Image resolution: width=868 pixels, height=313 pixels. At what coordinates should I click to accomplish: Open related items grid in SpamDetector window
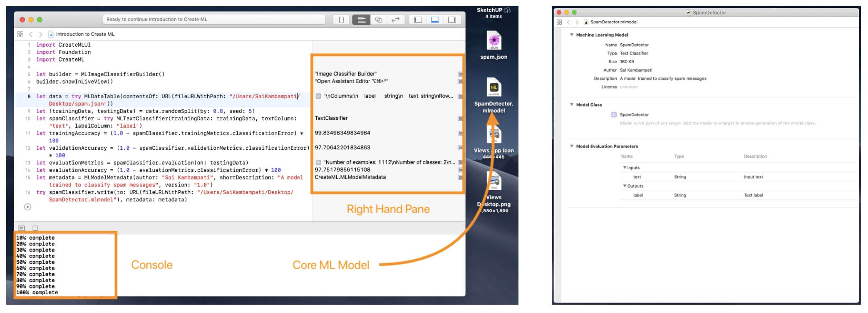point(559,22)
